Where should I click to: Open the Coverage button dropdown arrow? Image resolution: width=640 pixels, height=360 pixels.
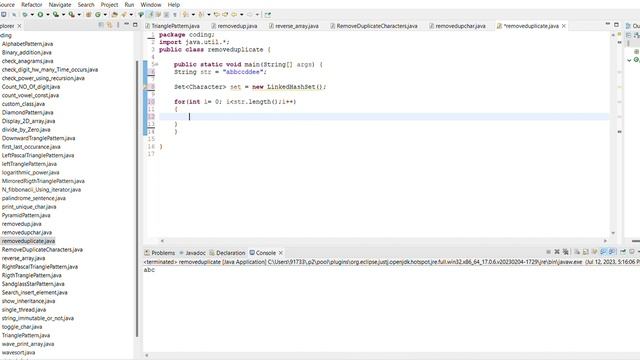coord(63,14)
